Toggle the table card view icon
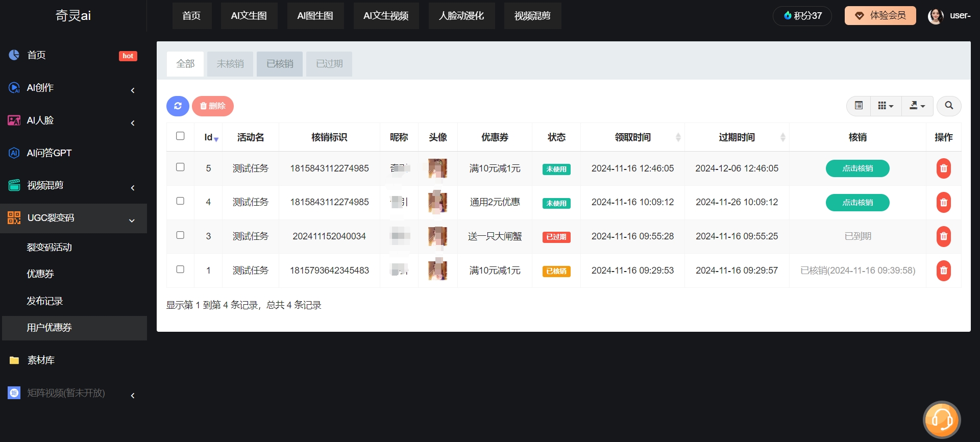Screen dimensions: 980x442 (x=859, y=106)
